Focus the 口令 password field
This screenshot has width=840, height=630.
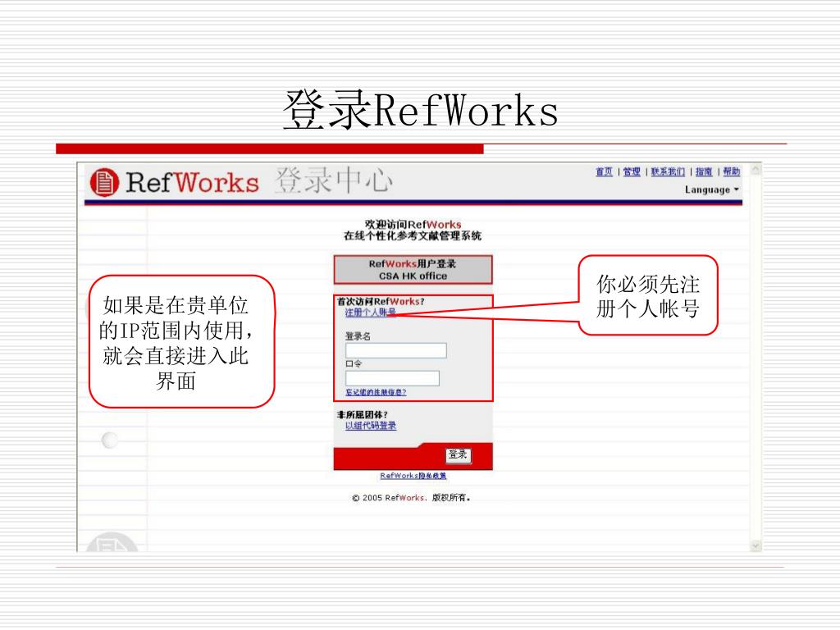(392, 378)
